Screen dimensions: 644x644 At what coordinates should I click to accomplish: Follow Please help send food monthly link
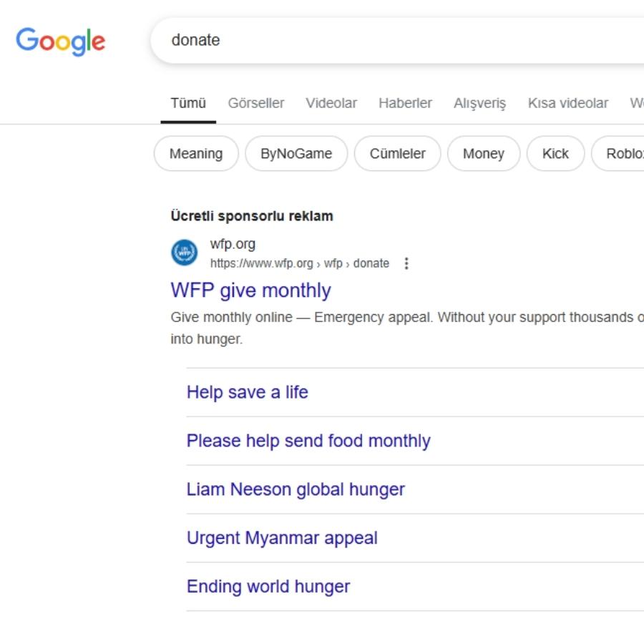click(x=308, y=441)
